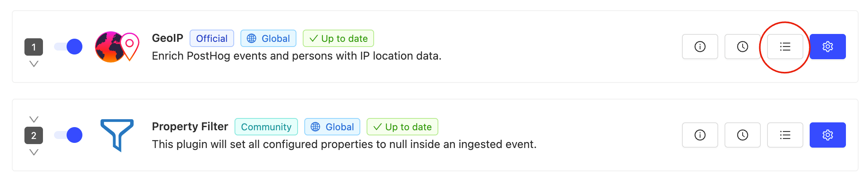Open GeoIP plugin logs list icon
Viewport: 868px width, 180px height.
[x=785, y=47]
